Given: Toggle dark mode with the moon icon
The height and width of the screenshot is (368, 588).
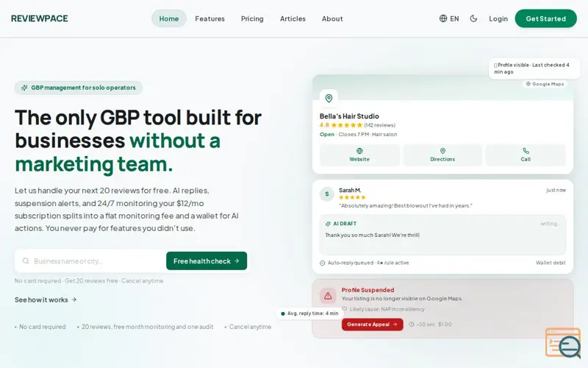Looking at the screenshot, I should [473, 18].
